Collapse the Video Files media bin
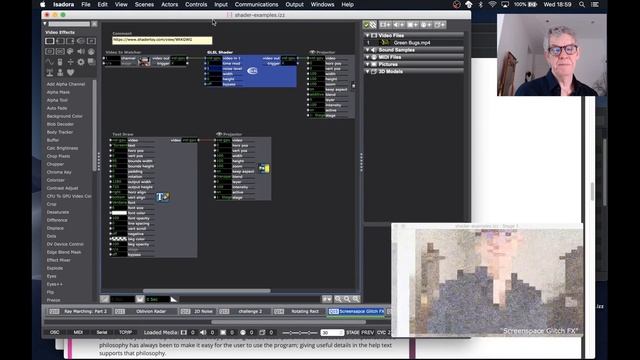 (x=367, y=36)
